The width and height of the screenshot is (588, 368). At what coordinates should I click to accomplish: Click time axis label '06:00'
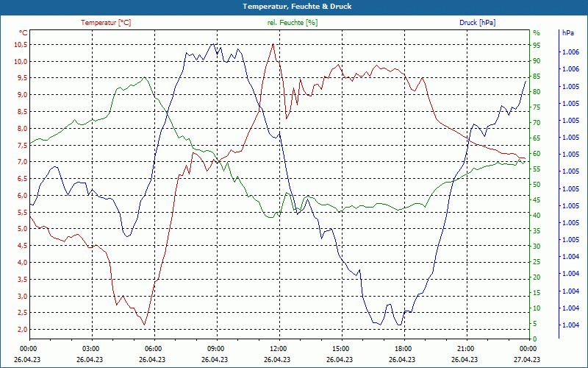pyautogui.click(x=154, y=348)
